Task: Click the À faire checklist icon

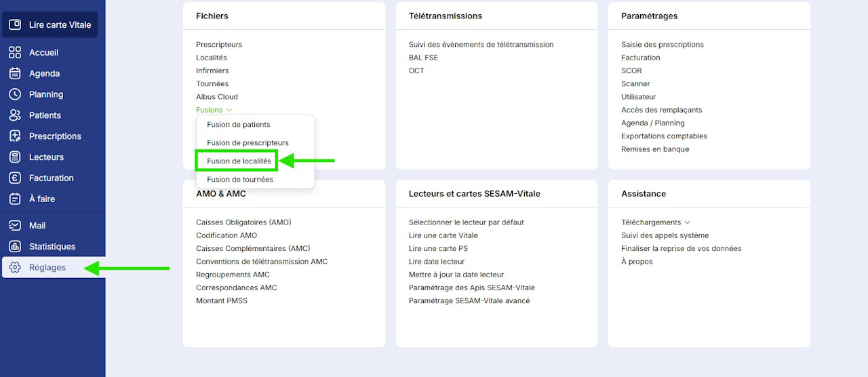Action: (15, 199)
